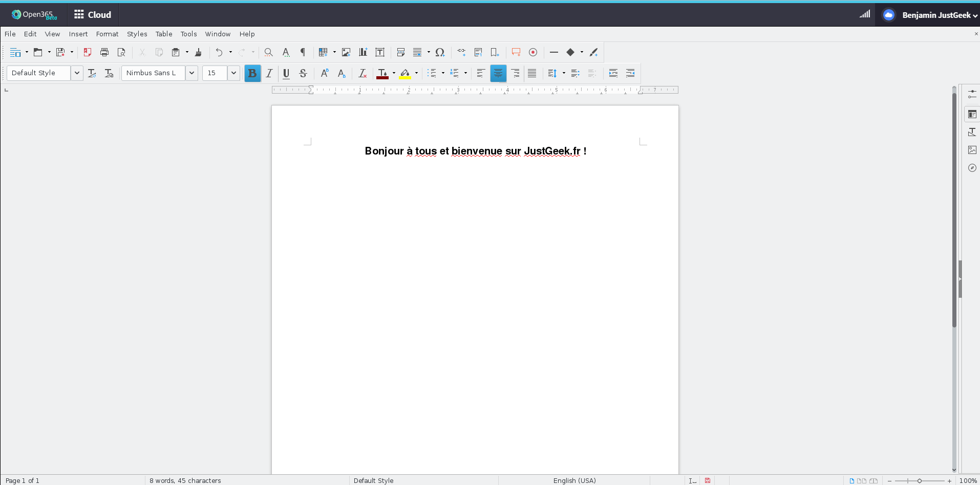
Task: Toggle subscript formatting
Action: click(x=342, y=73)
